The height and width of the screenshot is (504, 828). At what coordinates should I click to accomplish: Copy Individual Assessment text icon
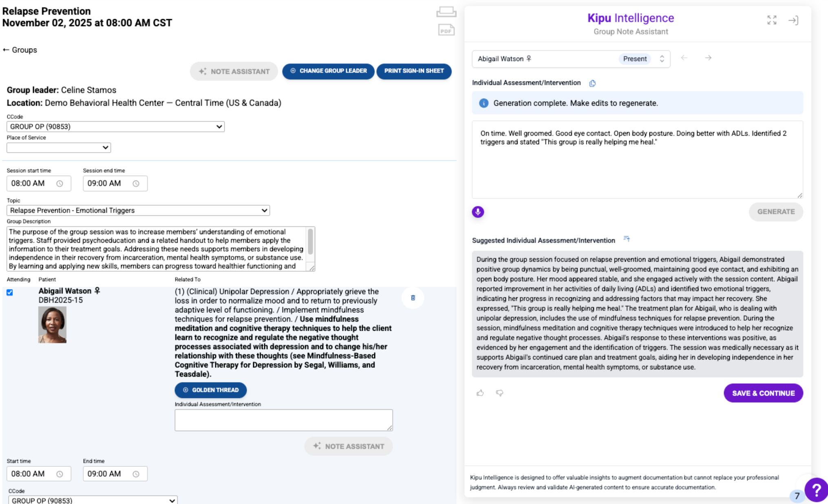tap(592, 83)
